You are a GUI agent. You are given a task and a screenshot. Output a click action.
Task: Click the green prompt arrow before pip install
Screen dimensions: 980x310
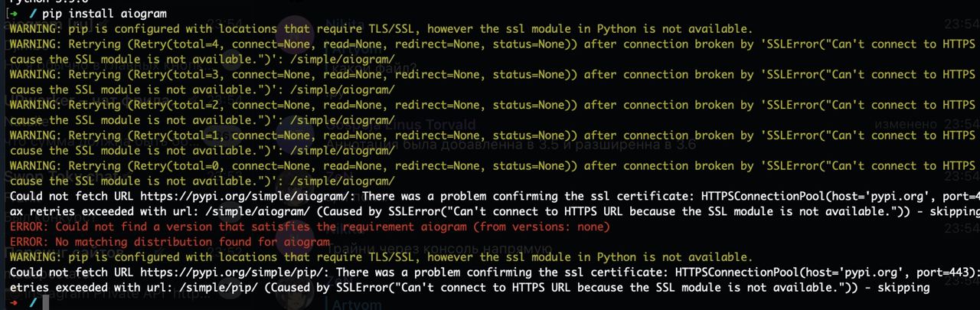15,14
